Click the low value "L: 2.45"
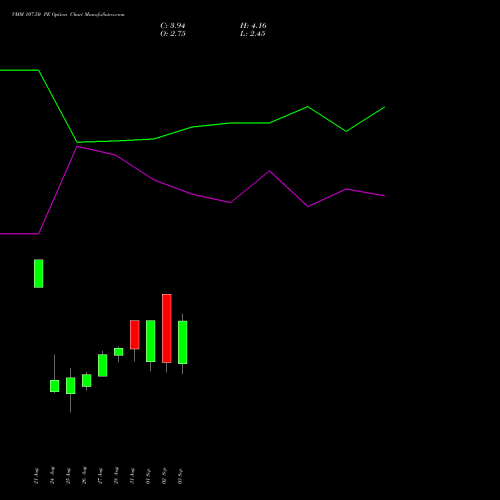500x500 pixels. point(252,34)
